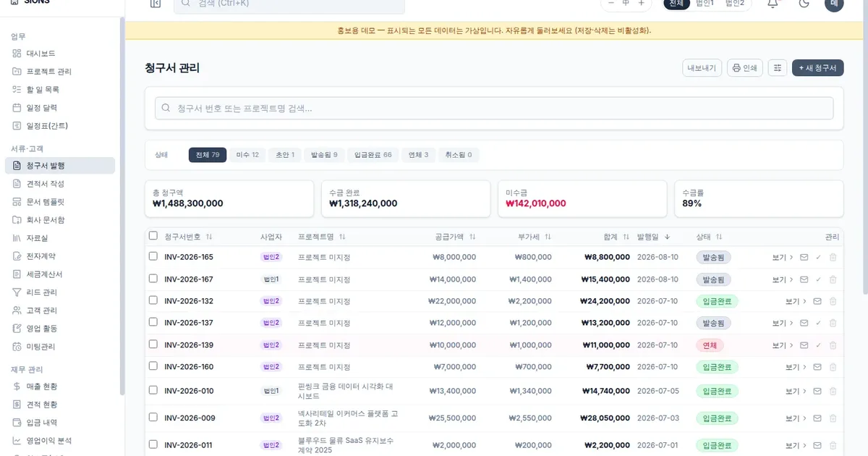
Task: Click the zoom plus stepper at the top
Action: pyautogui.click(x=641, y=4)
